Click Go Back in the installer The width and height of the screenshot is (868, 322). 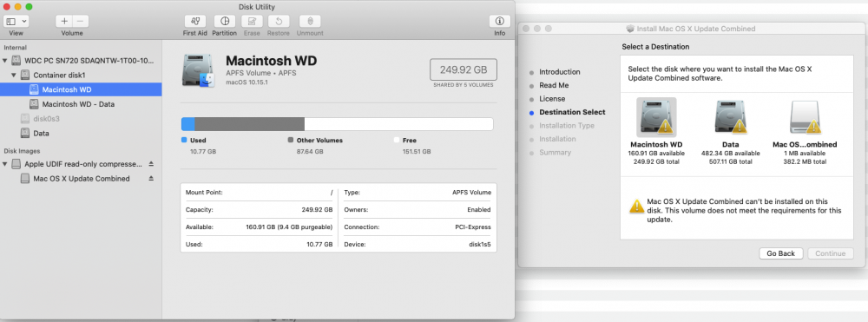point(780,253)
